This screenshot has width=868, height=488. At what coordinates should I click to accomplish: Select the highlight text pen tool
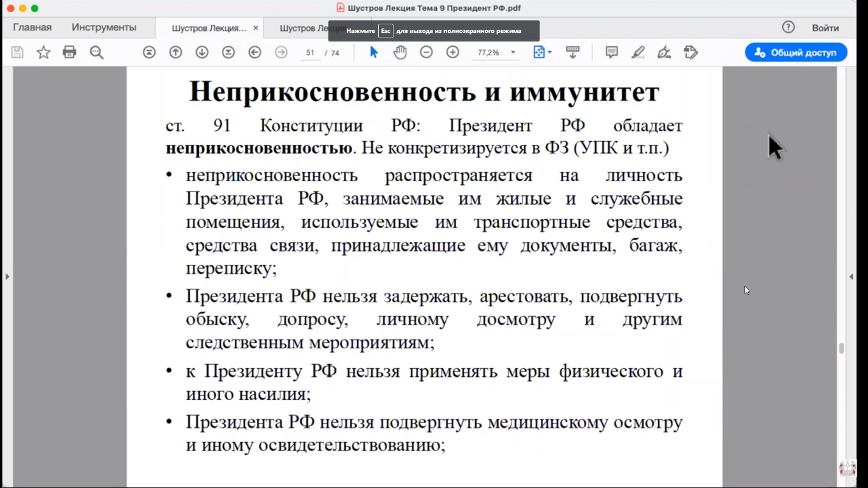click(637, 52)
